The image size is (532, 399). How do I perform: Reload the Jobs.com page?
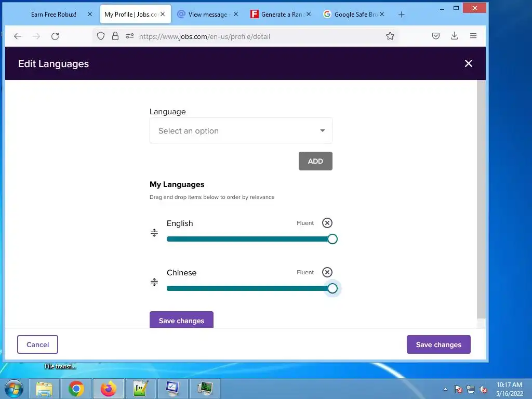(55, 36)
